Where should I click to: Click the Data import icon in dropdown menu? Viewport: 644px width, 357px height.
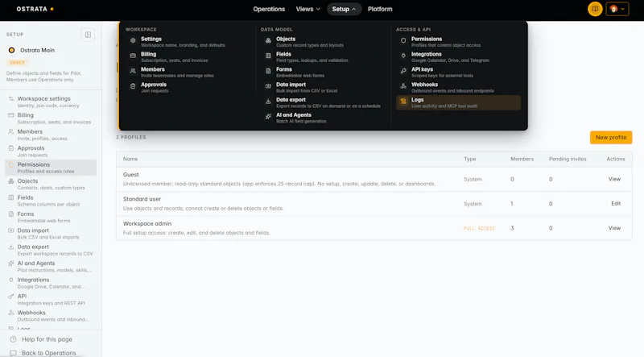coord(268,86)
